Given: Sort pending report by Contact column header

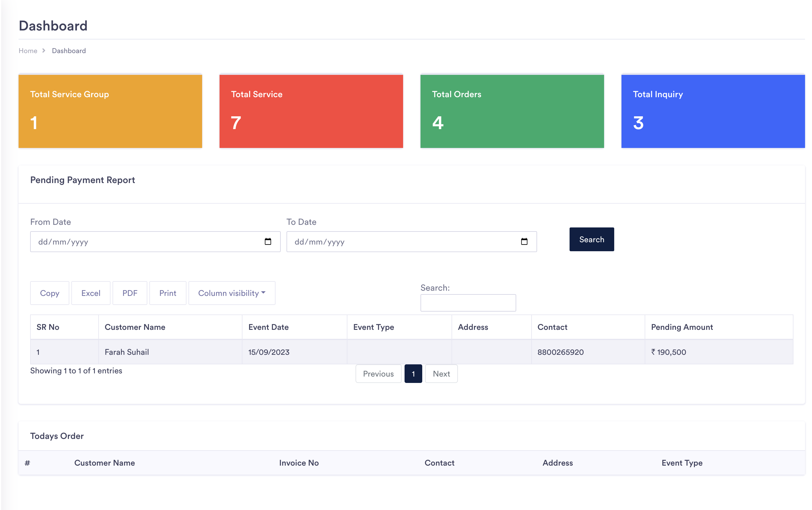Looking at the screenshot, I should [588, 327].
